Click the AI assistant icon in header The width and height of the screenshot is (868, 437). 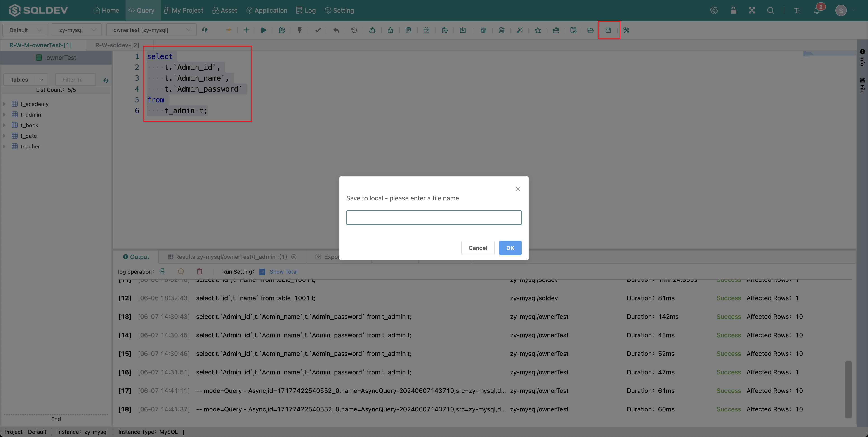[x=714, y=10]
